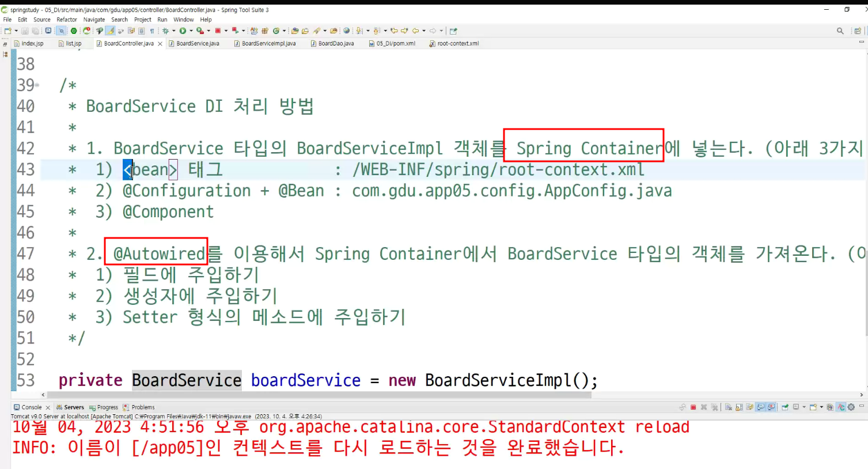This screenshot has width=868, height=469.
Task: Click the Last Edit Location arrow icon
Action: pos(395,31)
